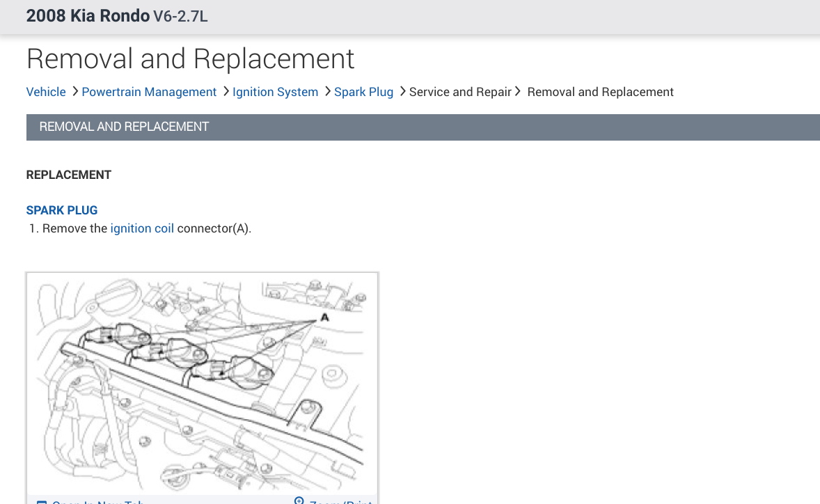820x504 pixels.
Task: Click the chevron after Service and Repair
Action: (x=518, y=91)
